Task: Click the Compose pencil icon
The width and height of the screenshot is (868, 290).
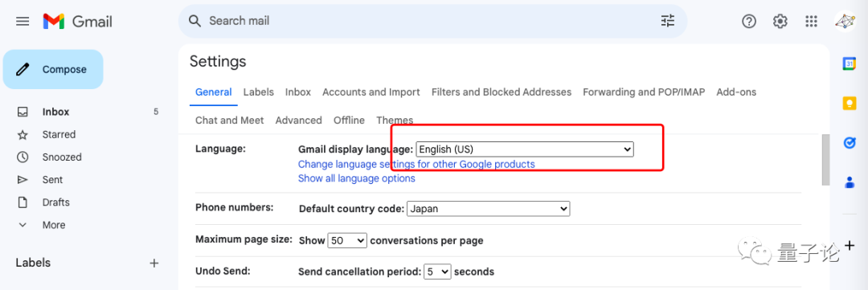Action: pyautogui.click(x=23, y=69)
